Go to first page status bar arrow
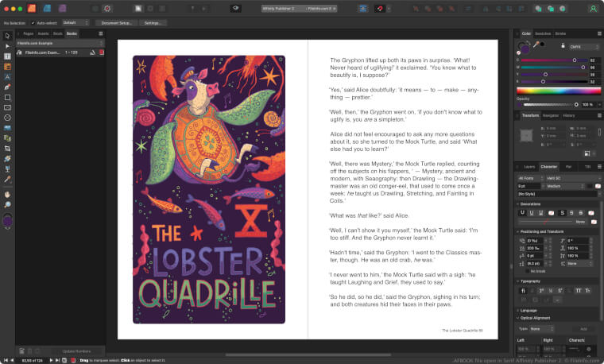The image size is (604, 364). pyautogui.click(x=6, y=360)
